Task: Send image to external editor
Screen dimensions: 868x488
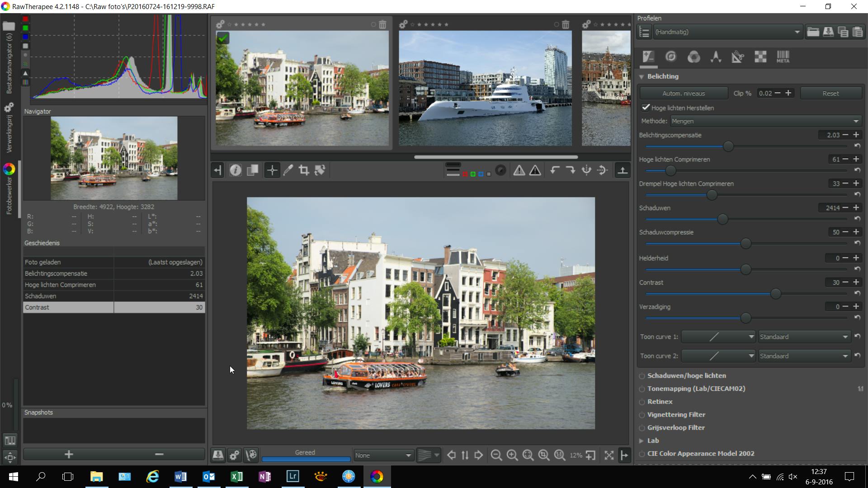Action: (251, 455)
